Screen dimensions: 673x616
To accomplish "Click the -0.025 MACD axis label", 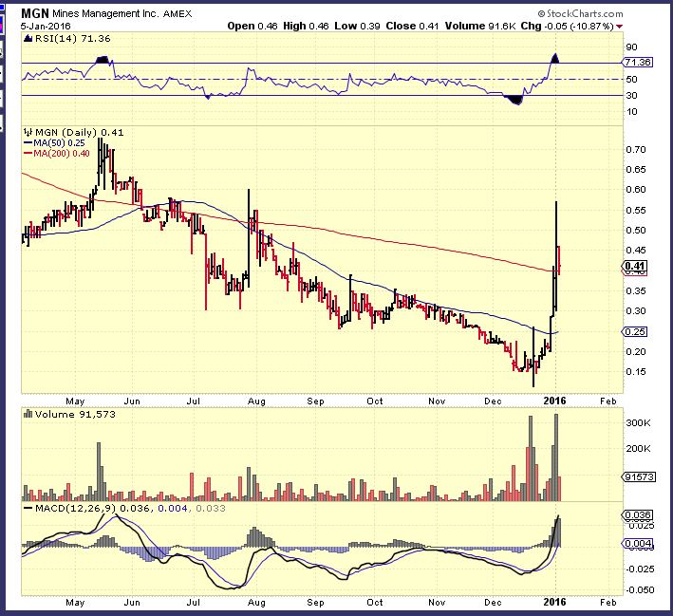I will click(640, 569).
